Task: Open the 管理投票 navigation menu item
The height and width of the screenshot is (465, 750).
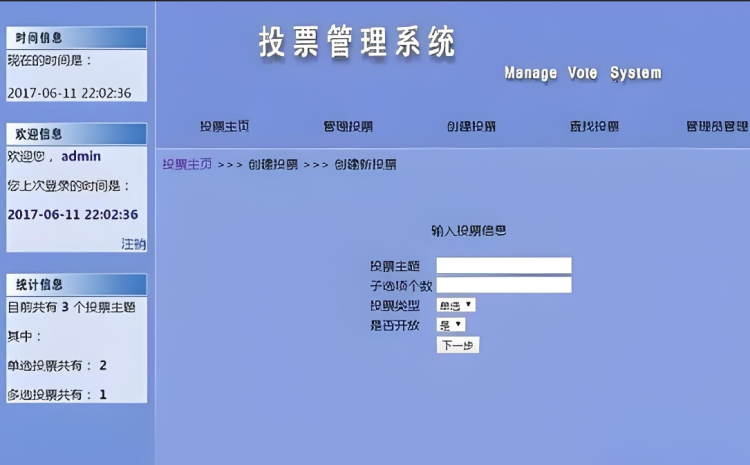Action: pyautogui.click(x=348, y=126)
